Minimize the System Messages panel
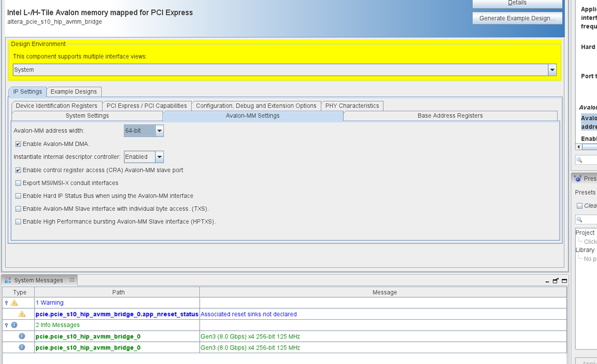The image size is (597, 364). (x=546, y=280)
